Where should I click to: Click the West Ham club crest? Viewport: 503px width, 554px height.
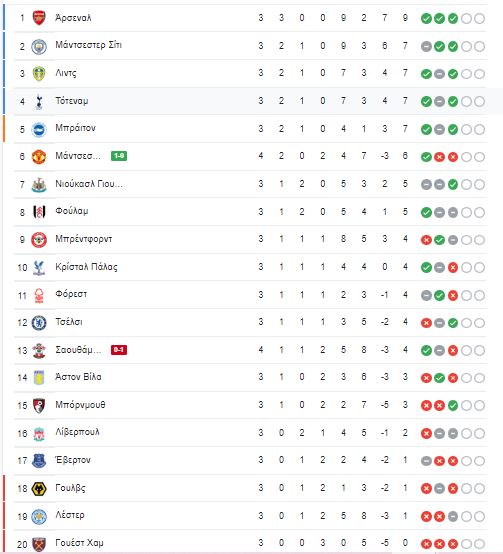point(39,544)
